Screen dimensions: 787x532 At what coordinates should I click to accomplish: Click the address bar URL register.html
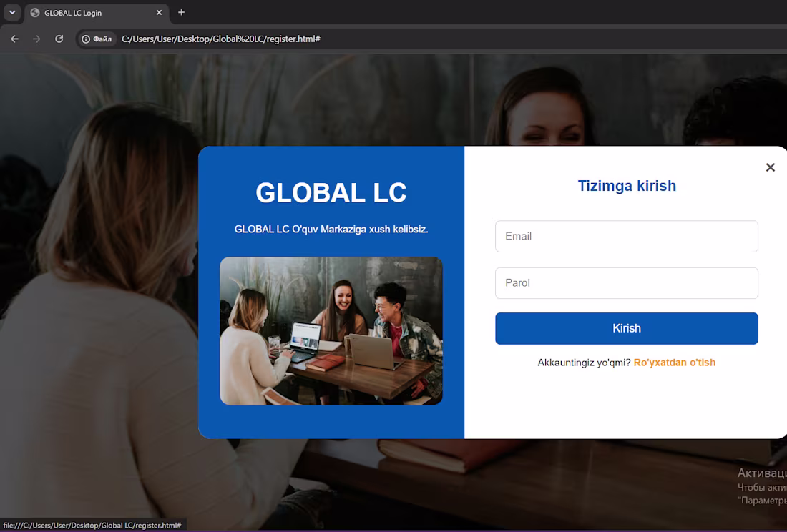pyautogui.click(x=221, y=39)
